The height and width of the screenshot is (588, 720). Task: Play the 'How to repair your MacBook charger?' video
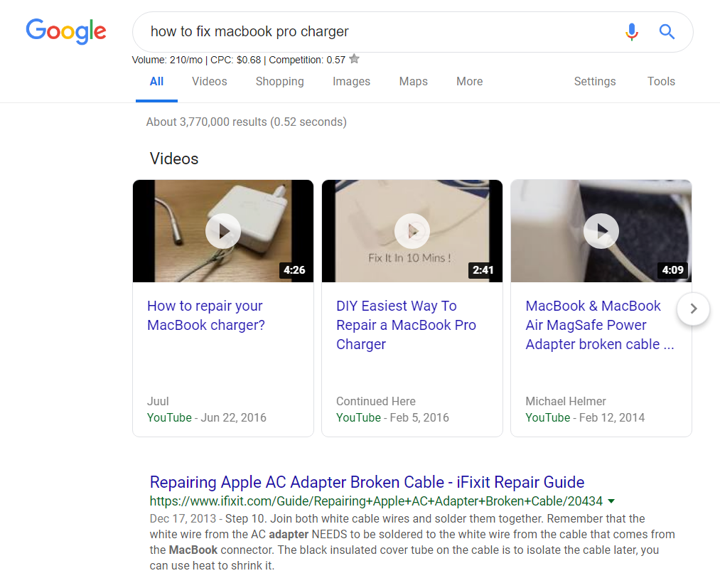tap(223, 231)
